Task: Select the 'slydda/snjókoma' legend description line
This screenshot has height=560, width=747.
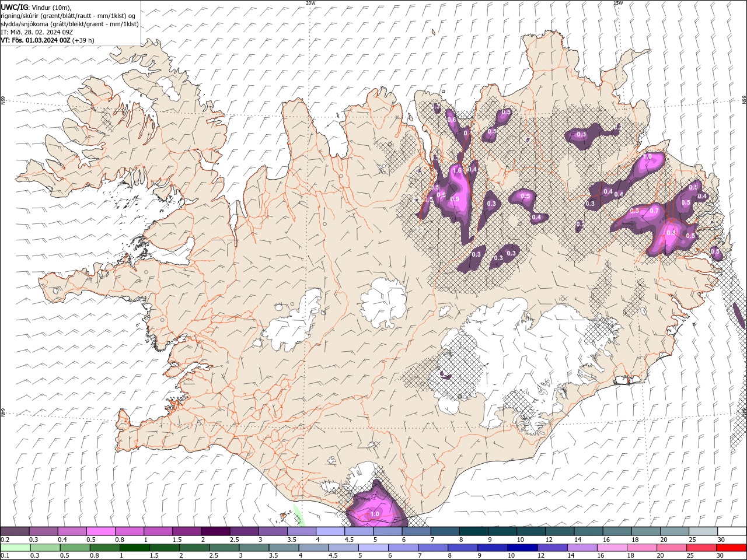Action: point(70,24)
